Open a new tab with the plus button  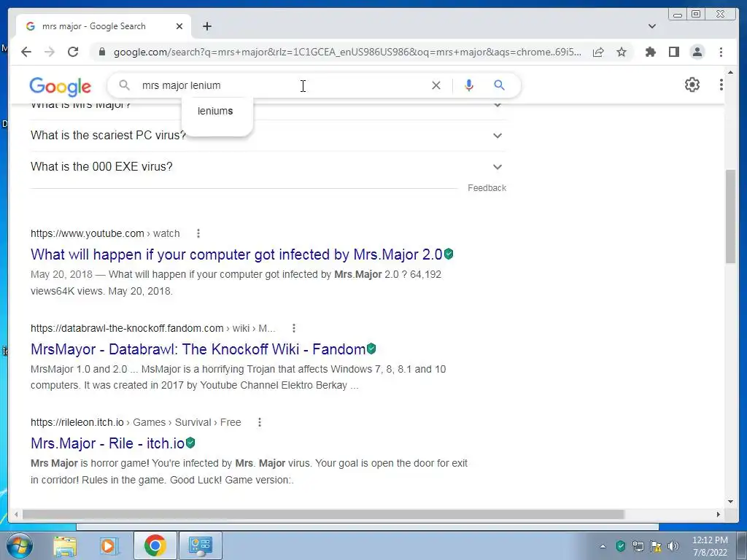click(206, 26)
